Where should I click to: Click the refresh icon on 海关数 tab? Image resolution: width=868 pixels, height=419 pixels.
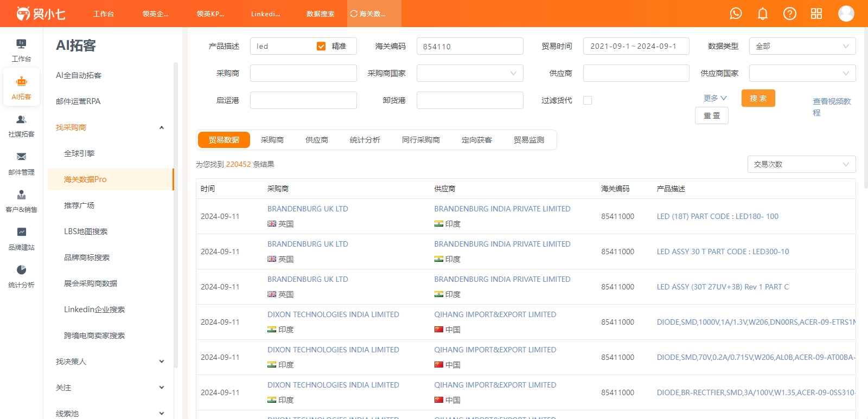click(x=354, y=14)
